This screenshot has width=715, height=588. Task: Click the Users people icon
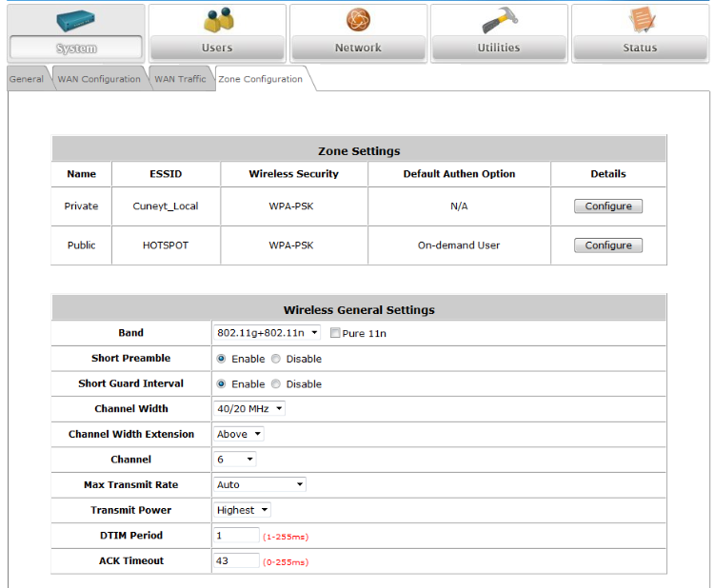[x=217, y=21]
